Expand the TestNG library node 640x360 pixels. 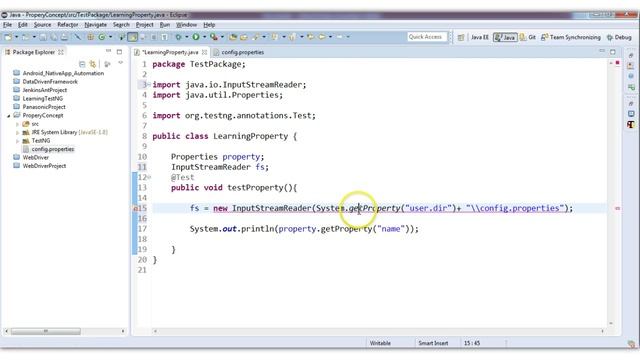17,141
